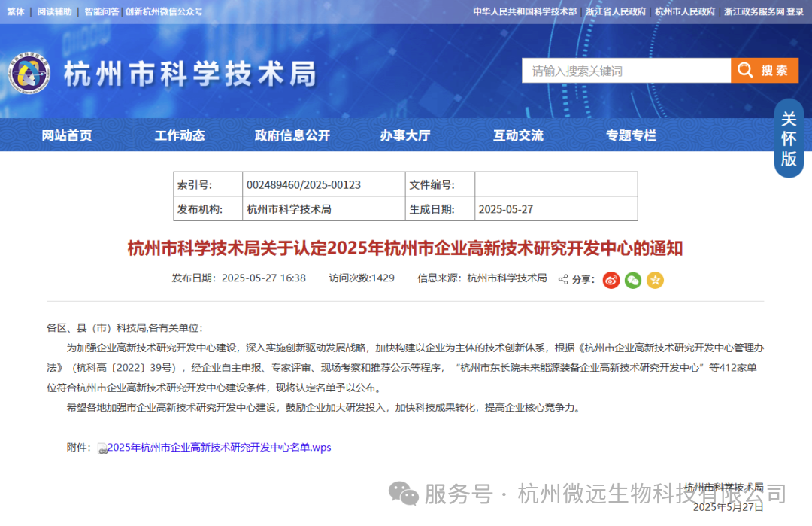Visit 中华人民共和国科学技术部 site link
Viewport: 812px width, 526px height.
pyautogui.click(x=523, y=11)
